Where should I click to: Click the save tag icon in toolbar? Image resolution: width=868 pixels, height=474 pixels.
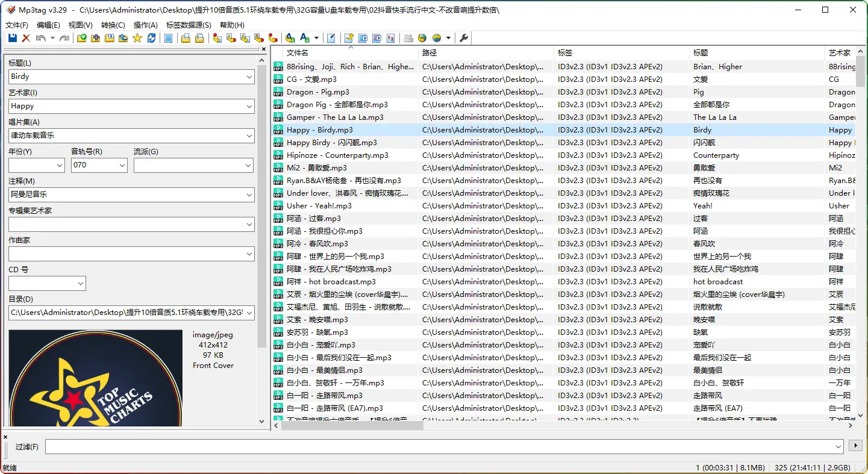click(x=12, y=39)
